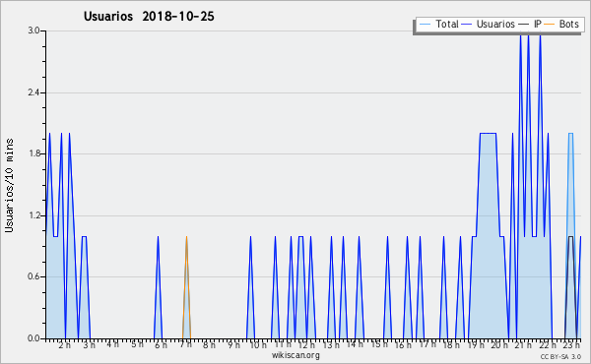Click the chart title 'Usuarios 2018-10-25'
Screen dimensions: 591x364
point(149,17)
